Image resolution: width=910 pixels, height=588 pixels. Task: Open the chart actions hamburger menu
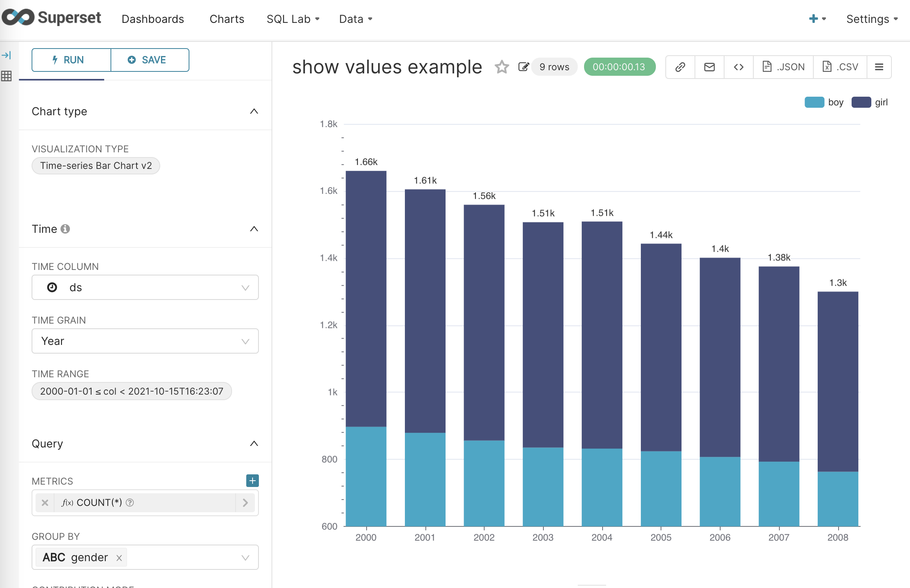[x=879, y=66]
